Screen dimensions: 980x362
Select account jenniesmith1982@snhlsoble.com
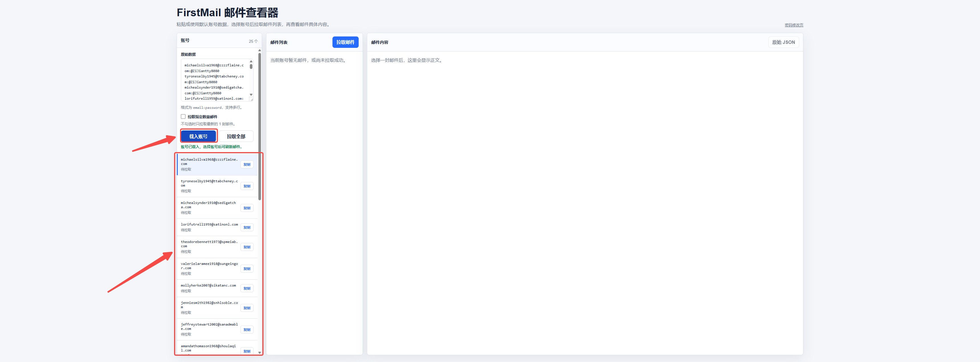point(217,308)
